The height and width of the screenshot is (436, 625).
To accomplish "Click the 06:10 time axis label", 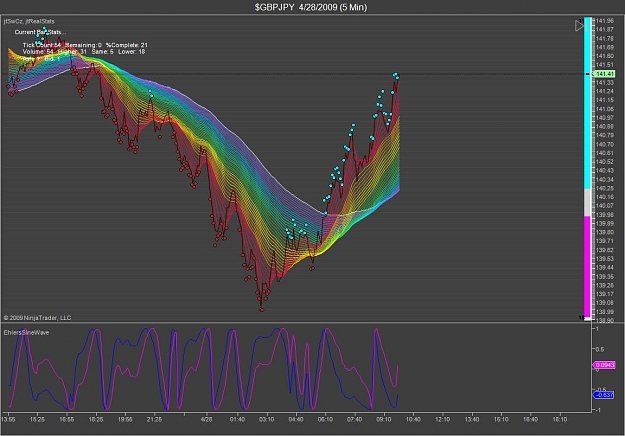I will pos(325,419).
